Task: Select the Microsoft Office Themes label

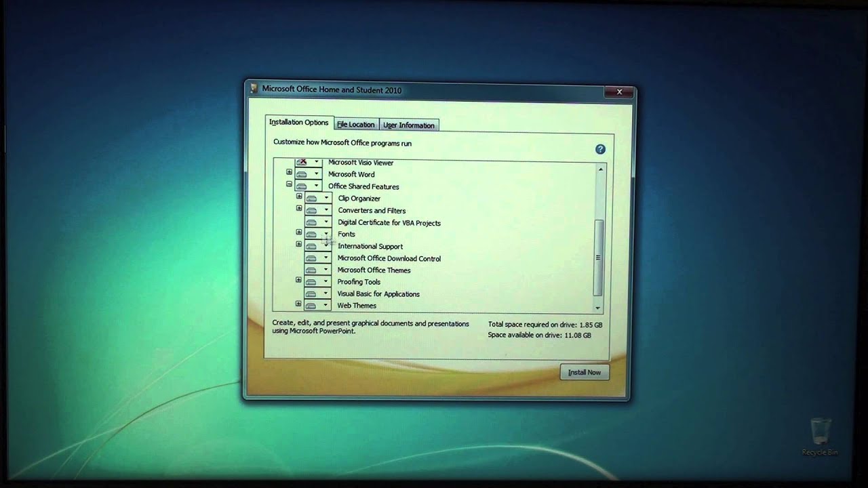Action: click(374, 270)
